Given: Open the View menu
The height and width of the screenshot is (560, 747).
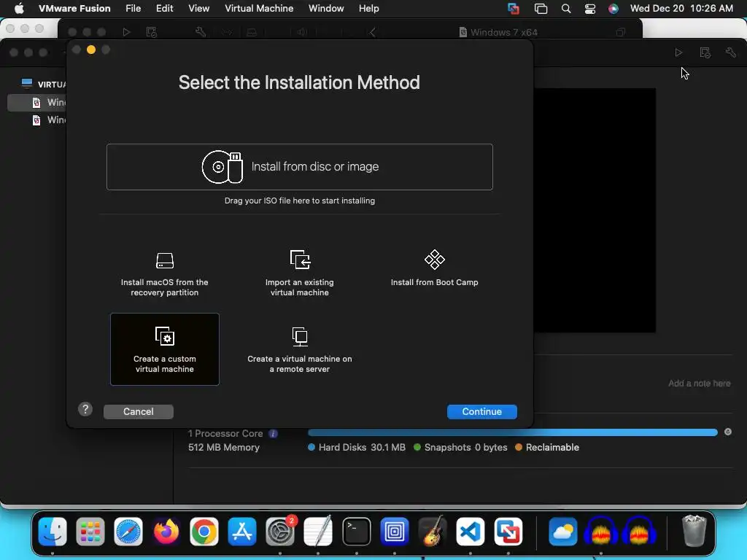Looking at the screenshot, I should pos(198,8).
